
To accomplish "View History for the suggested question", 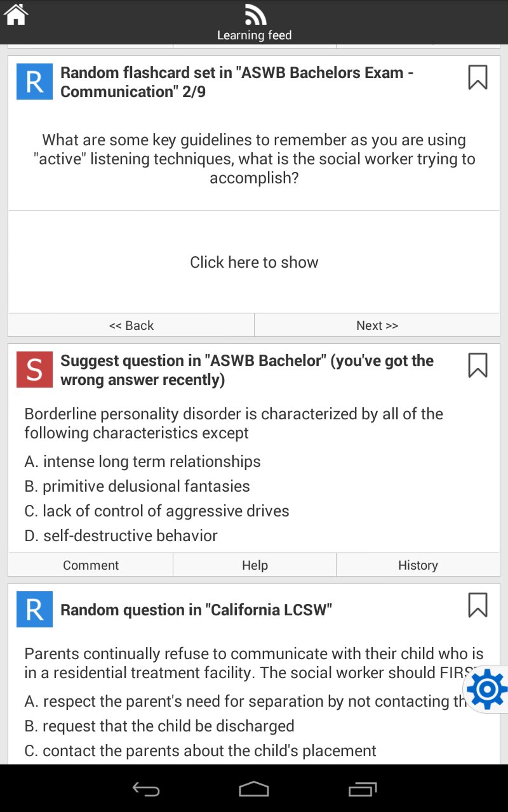I will [418, 565].
